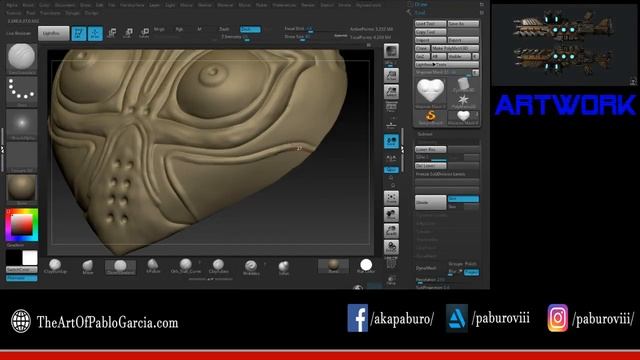Viewport: 640px width, 360px height.
Task: Select the Move transform icon in top shelf
Action: [111, 33]
